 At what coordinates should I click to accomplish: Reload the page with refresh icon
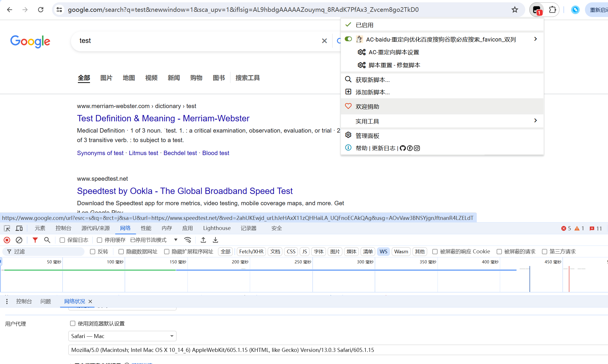coord(41,10)
